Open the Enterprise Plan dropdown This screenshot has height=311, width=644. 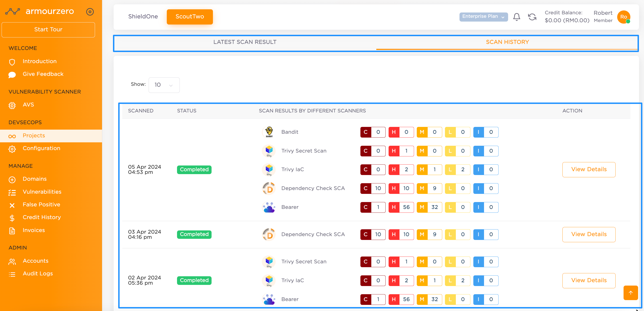click(483, 17)
